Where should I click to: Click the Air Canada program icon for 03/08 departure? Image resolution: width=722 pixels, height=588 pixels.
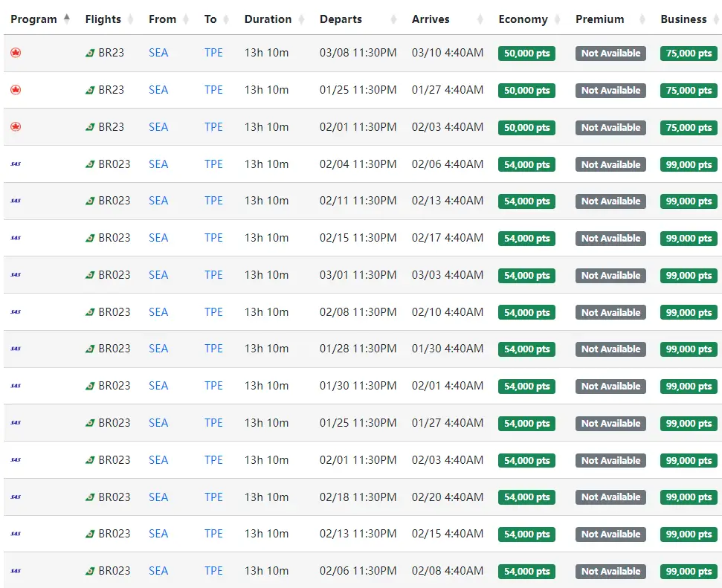[x=16, y=53]
